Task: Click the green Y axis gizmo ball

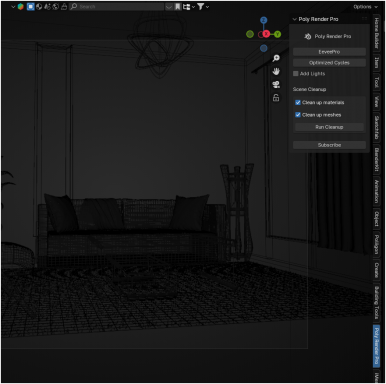Action: click(277, 34)
